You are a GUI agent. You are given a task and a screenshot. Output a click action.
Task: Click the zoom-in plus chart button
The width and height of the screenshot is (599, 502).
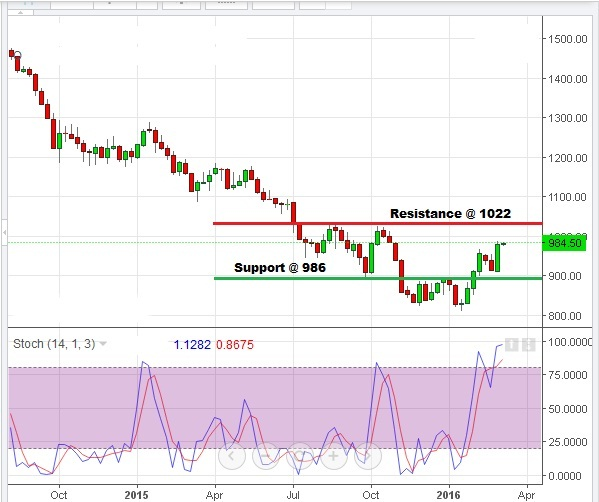click(x=333, y=456)
